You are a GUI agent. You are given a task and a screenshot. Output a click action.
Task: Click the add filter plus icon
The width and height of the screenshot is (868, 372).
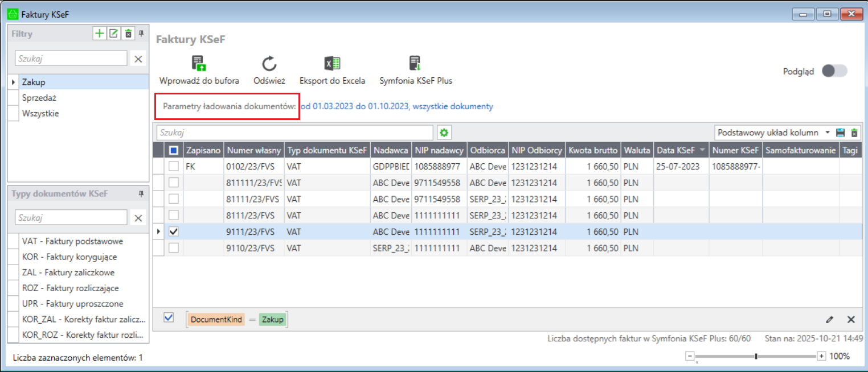pyautogui.click(x=100, y=34)
